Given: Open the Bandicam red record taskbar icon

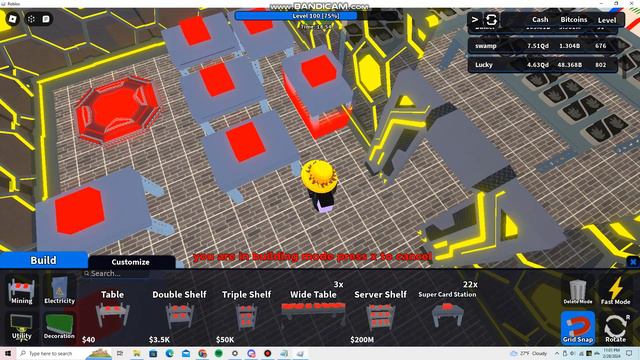Looking at the screenshot, I should coord(268,353).
